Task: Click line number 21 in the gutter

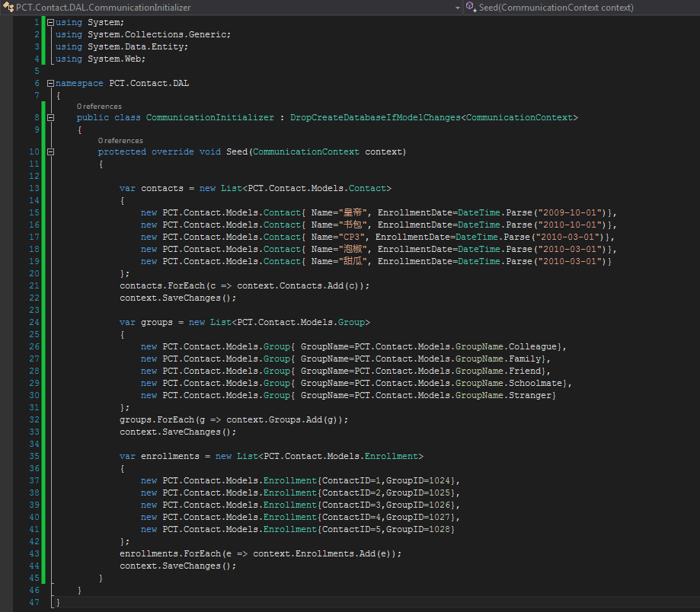Action: 34,285
